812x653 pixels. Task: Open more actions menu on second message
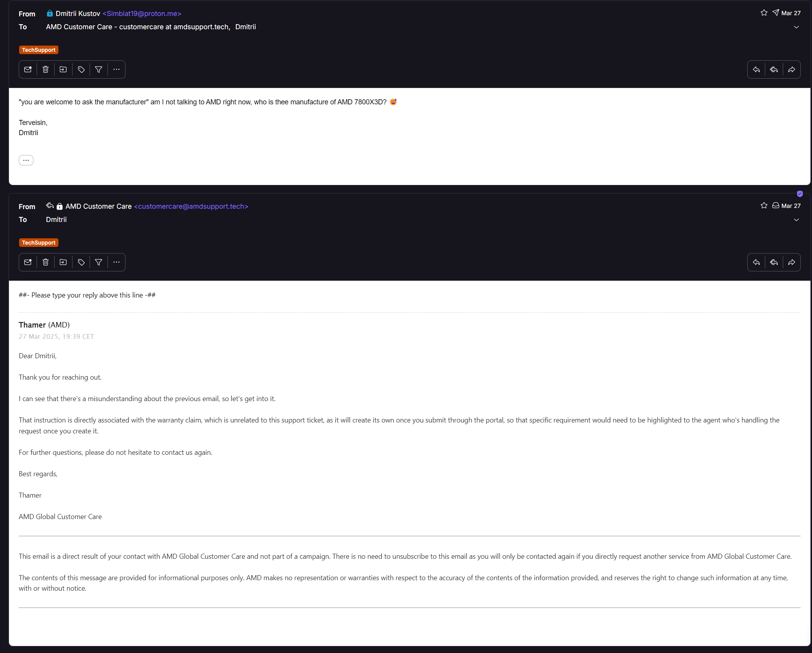(117, 262)
